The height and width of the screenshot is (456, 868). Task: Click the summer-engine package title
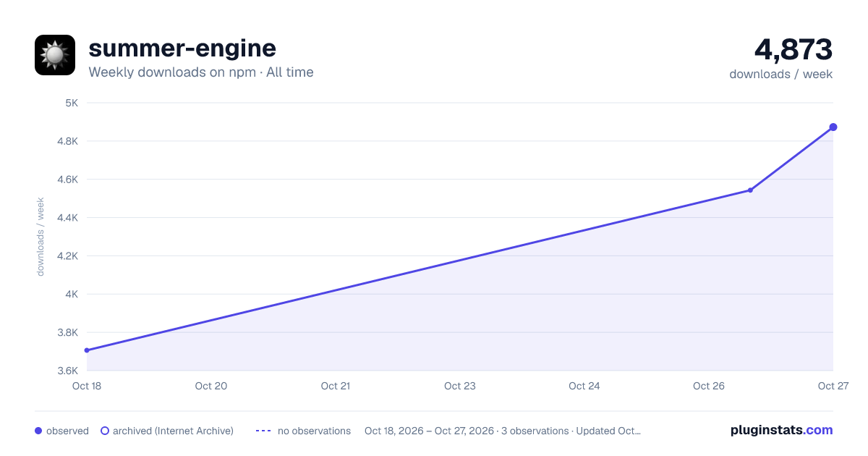coord(182,48)
